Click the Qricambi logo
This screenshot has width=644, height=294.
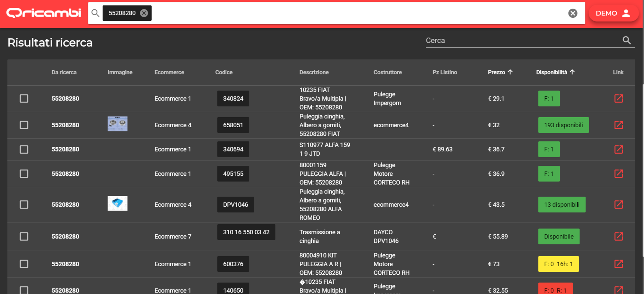click(43, 13)
